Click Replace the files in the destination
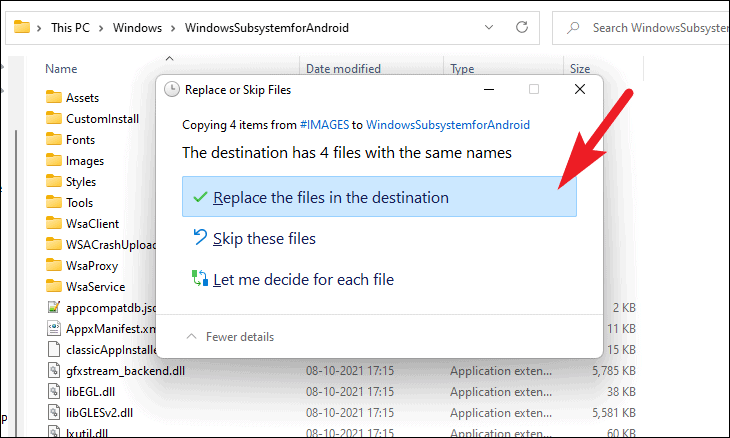 (379, 196)
